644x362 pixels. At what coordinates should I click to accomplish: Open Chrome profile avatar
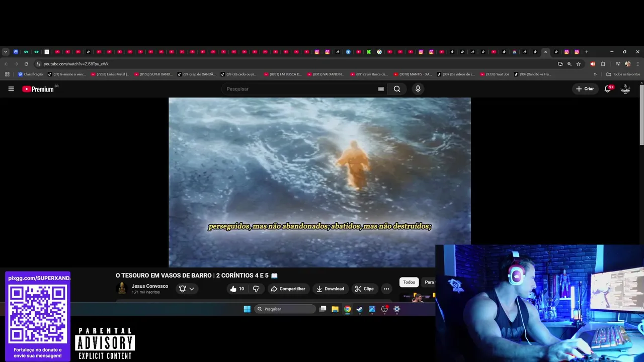tap(628, 64)
